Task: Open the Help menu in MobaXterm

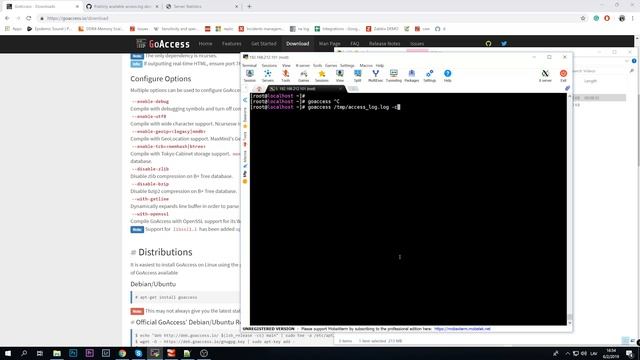Action: pyautogui.click(x=380, y=65)
